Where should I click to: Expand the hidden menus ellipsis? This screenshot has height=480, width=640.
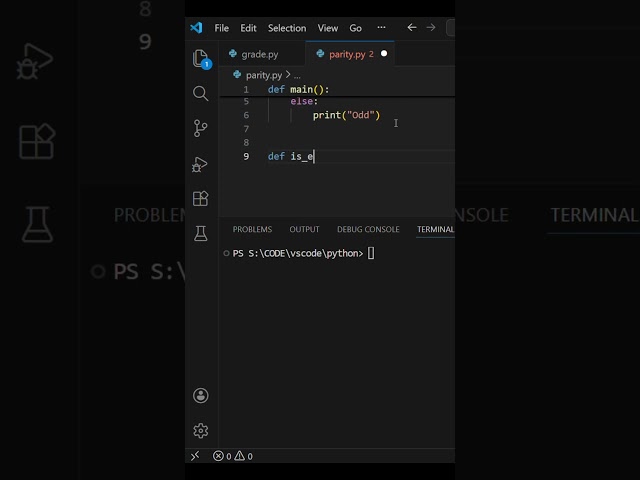click(381, 27)
